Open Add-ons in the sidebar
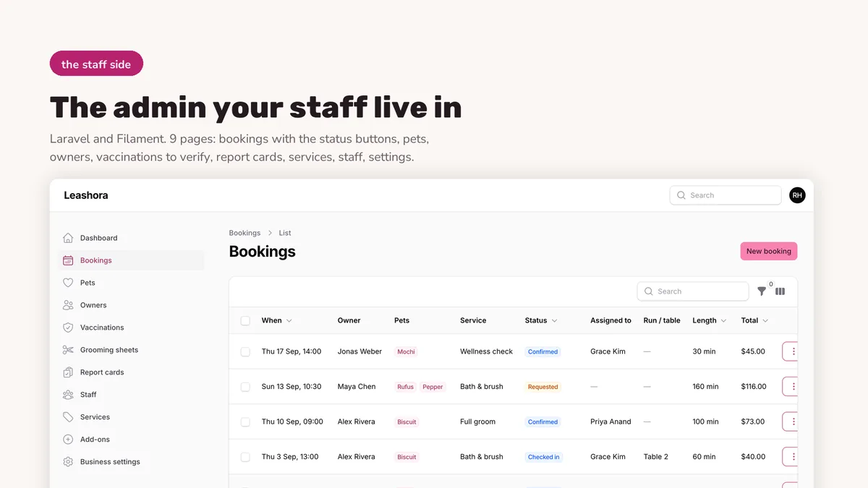The width and height of the screenshot is (868, 488). tap(131, 440)
